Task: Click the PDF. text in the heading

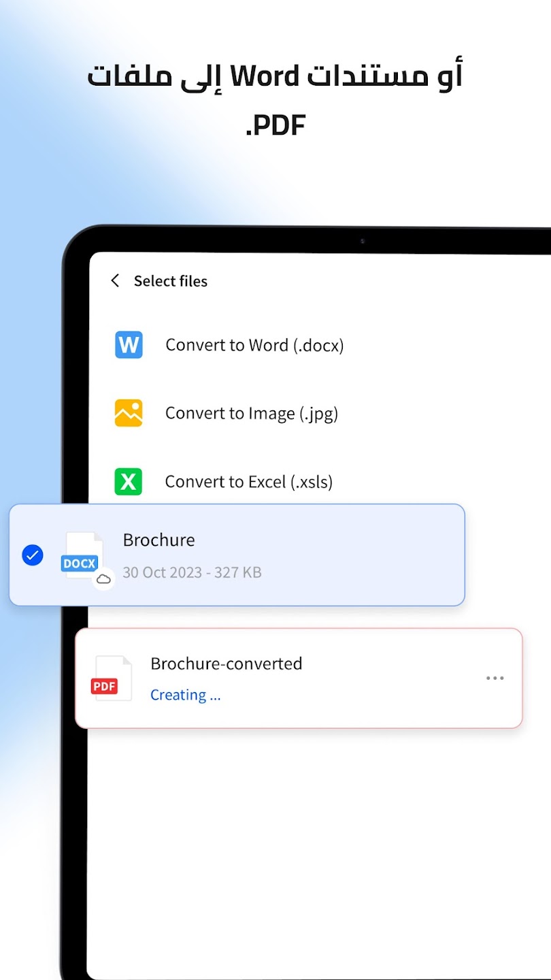Action: (x=275, y=125)
